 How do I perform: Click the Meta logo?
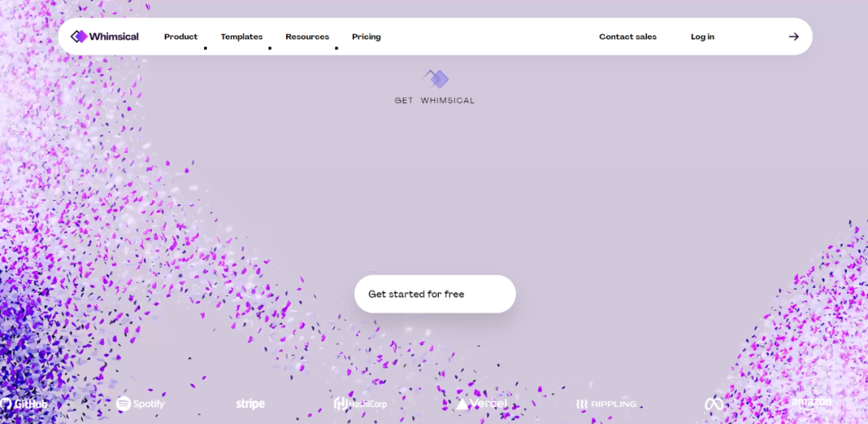714,403
